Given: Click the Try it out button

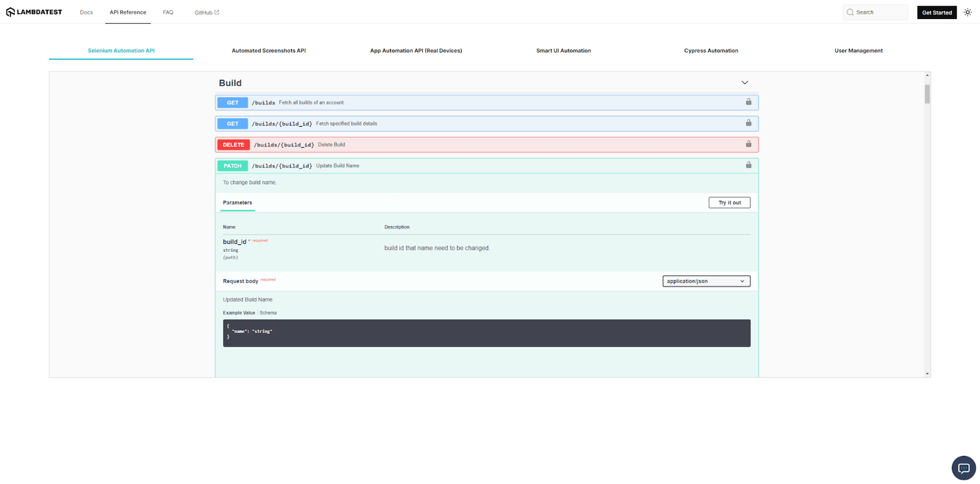Looking at the screenshot, I should 729,203.
